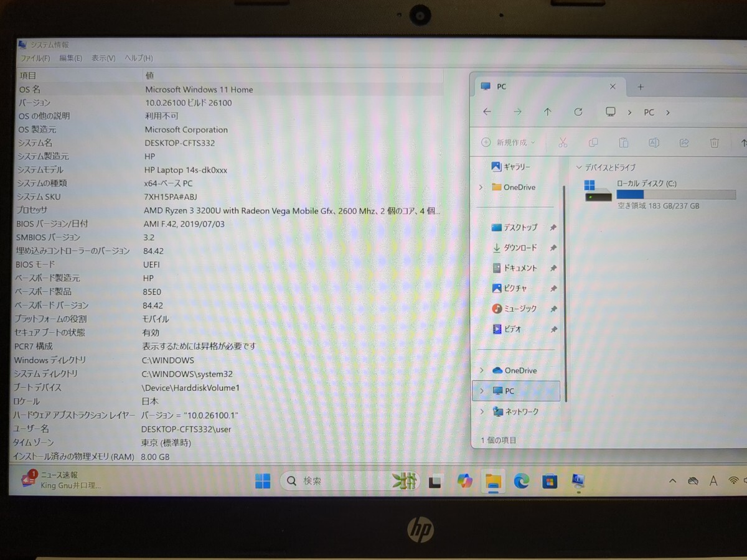This screenshot has width=747, height=560.
Task: Open ビデオ quick access item
Action: point(507,329)
